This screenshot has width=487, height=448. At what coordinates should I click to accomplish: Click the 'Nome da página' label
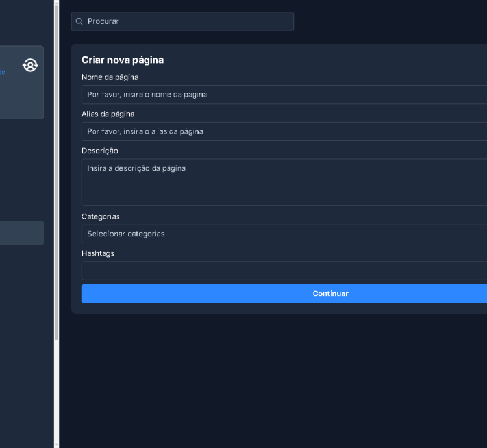pos(110,77)
